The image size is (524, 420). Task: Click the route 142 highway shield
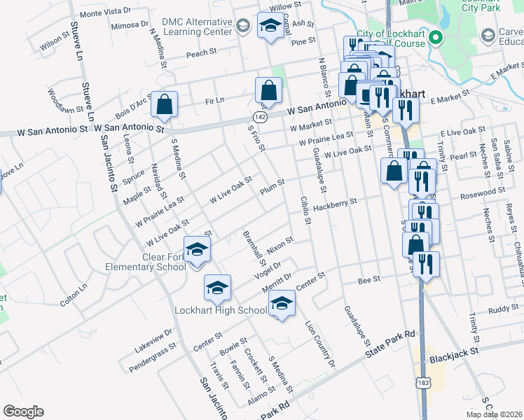(x=260, y=117)
